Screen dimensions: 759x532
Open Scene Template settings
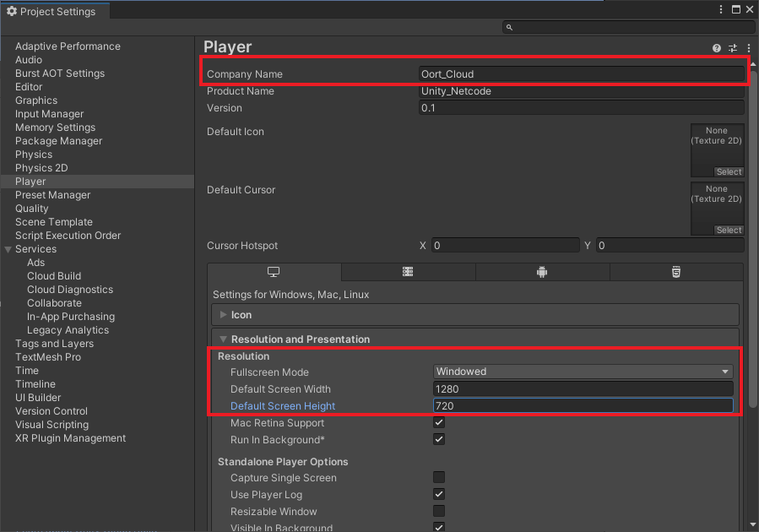coord(54,222)
